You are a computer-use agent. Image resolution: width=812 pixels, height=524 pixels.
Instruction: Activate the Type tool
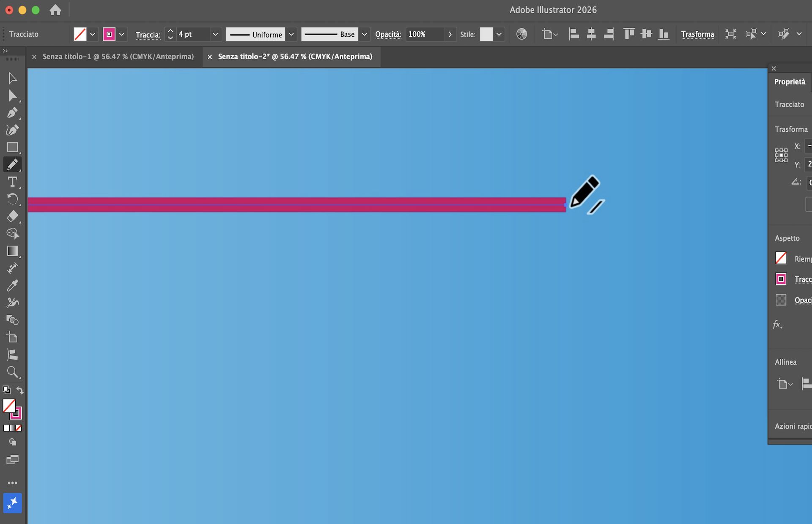pos(12,182)
